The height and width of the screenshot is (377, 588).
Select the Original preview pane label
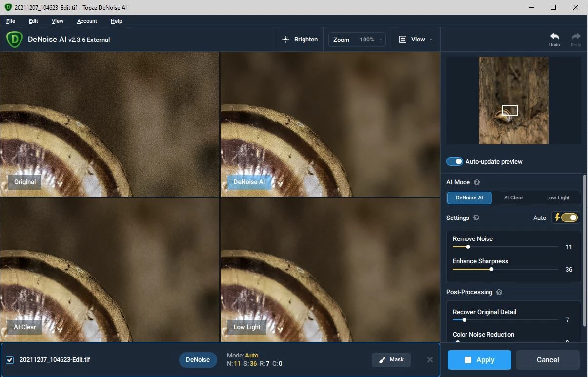(25, 182)
